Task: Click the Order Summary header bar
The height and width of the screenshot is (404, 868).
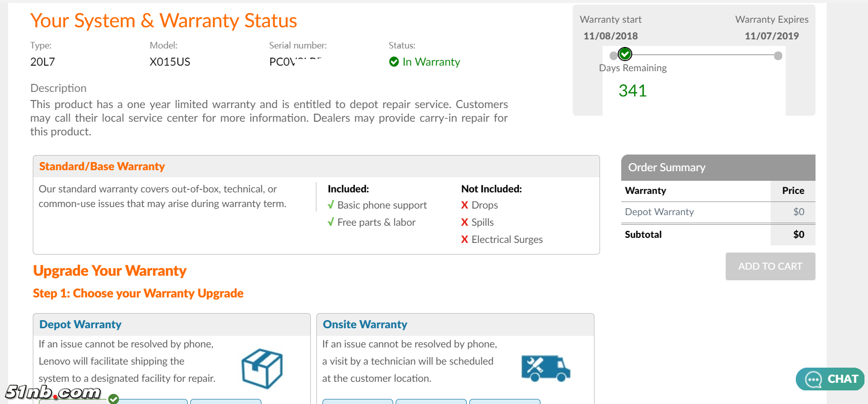Action: pyautogui.click(x=718, y=168)
